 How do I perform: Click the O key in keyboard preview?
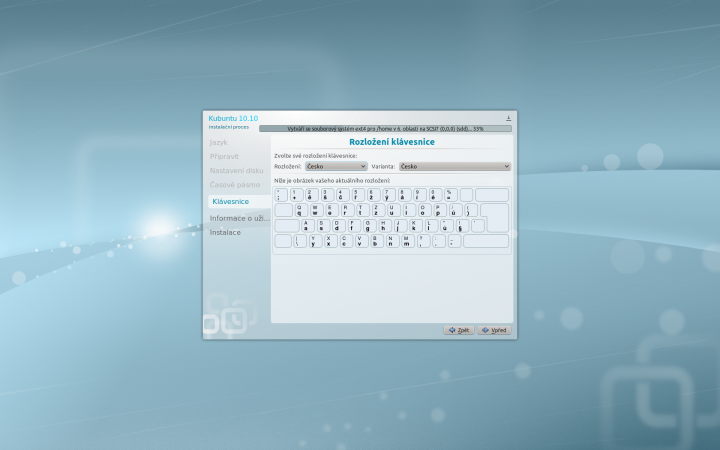pyautogui.click(x=424, y=210)
